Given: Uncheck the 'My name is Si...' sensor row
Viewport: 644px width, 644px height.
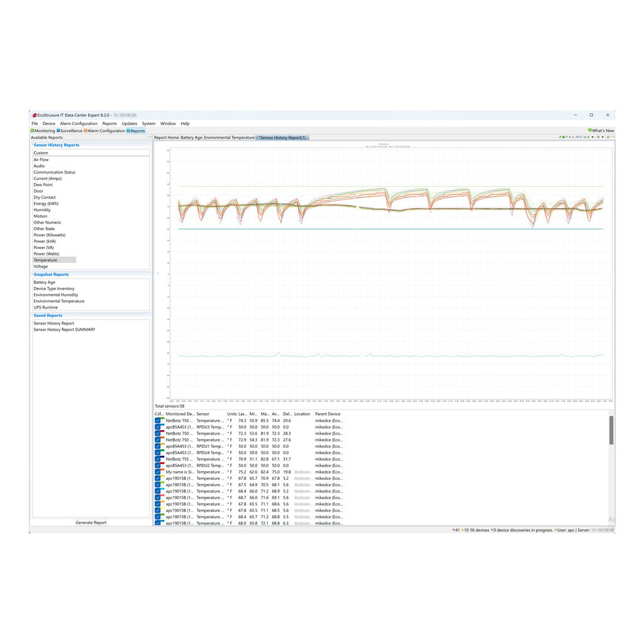Looking at the screenshot, I should coord(158,472).
